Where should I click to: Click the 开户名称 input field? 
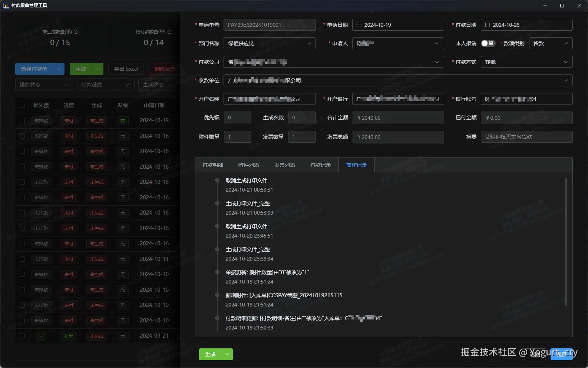click(x=270, y=99)
